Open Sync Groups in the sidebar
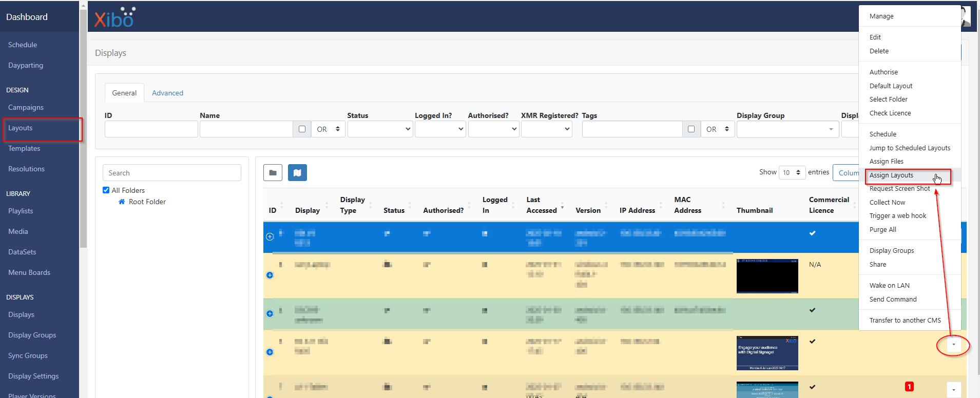This screenshot has height=398, width=980. [28, 356]
